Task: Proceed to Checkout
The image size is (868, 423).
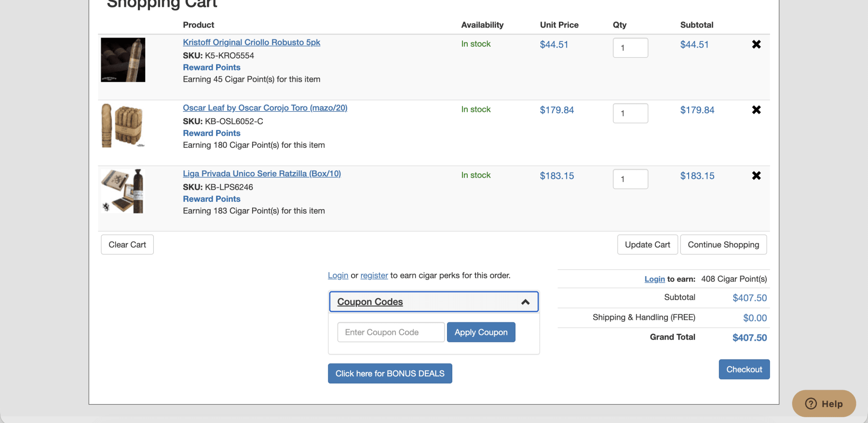Action: [744, 370]
